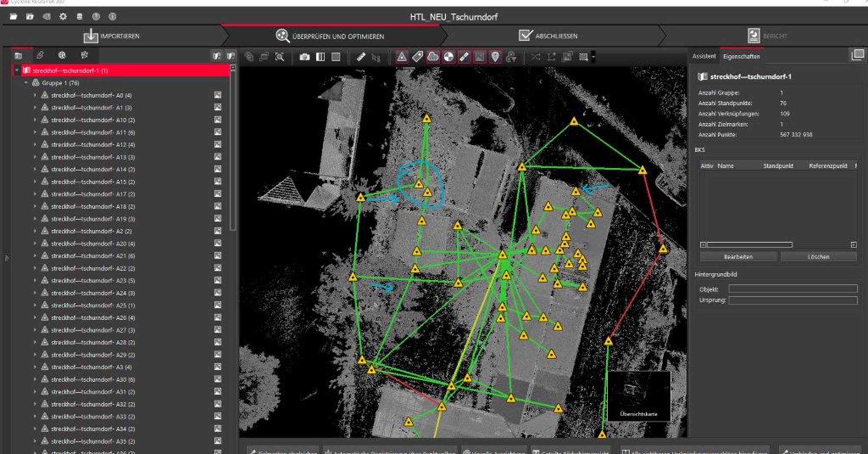
Task: Collapse the streckhof—tschurndorf-1 bundle node
Action: pos(17,70)
